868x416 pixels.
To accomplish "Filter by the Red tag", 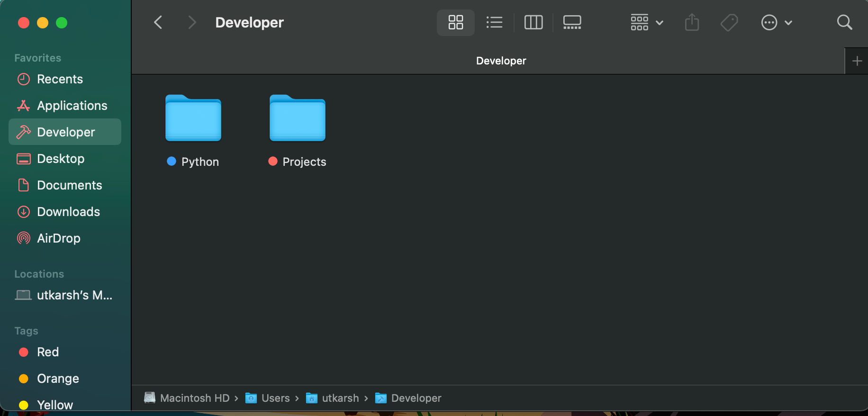I will coord(65,352).
